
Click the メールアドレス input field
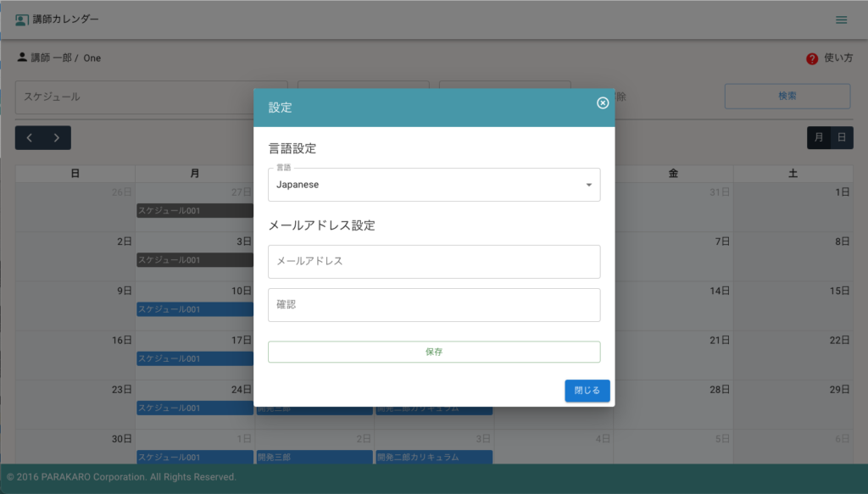coord(434,262)
